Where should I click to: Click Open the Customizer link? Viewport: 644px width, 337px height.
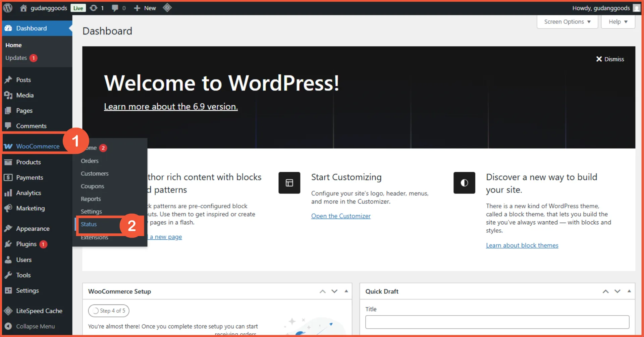(341, 216)
